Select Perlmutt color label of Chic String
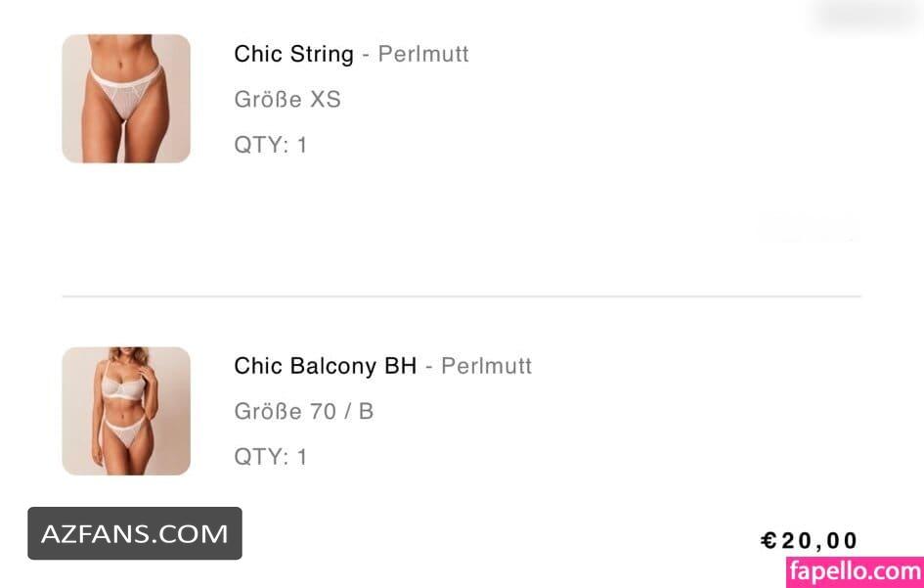The height and width of the screenshot is (588, 924). click(x=423, y=54)
